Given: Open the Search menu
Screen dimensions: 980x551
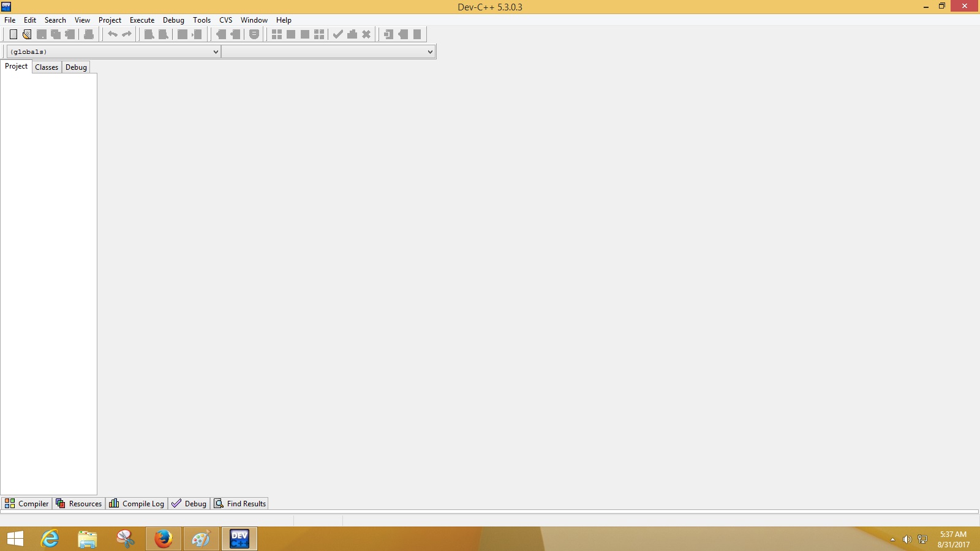Looking at the screenshot, I should (55, 20).
